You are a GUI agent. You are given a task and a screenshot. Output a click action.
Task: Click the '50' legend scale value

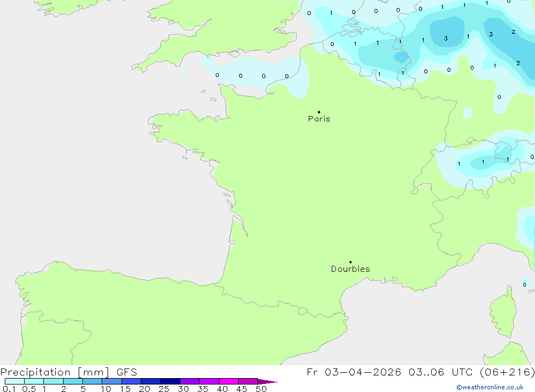[x=262, y=389]
